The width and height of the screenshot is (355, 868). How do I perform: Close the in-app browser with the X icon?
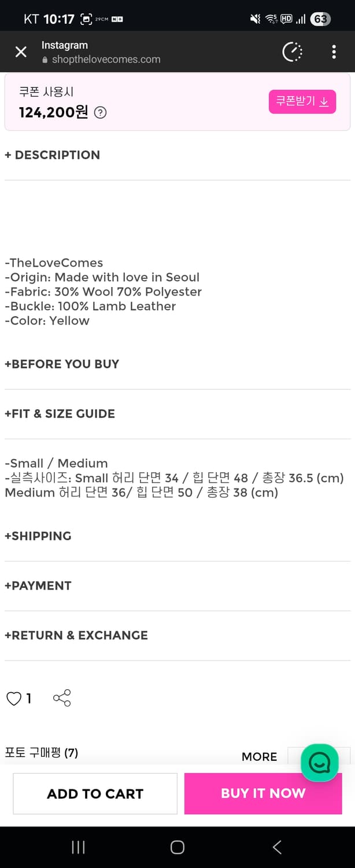[21, 52]
